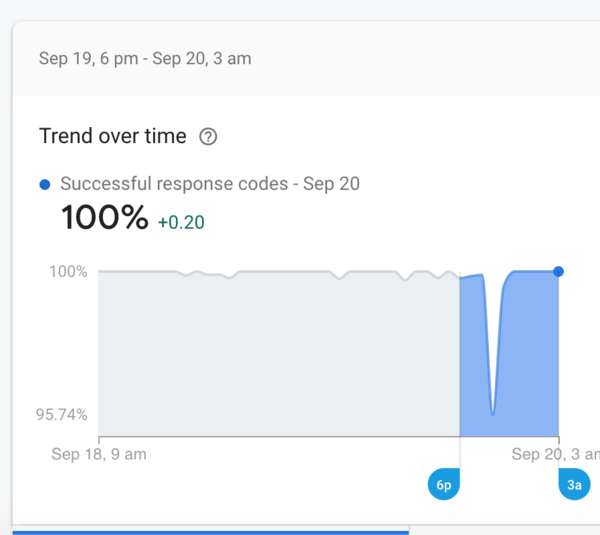Screen dimensions: 600x535
Task: Click the 95.74% y-axis label
Action: pos(61,414)
